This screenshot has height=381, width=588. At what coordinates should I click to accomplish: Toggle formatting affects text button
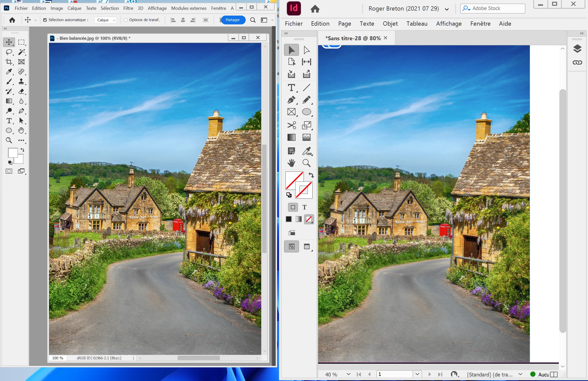point(305,207)
